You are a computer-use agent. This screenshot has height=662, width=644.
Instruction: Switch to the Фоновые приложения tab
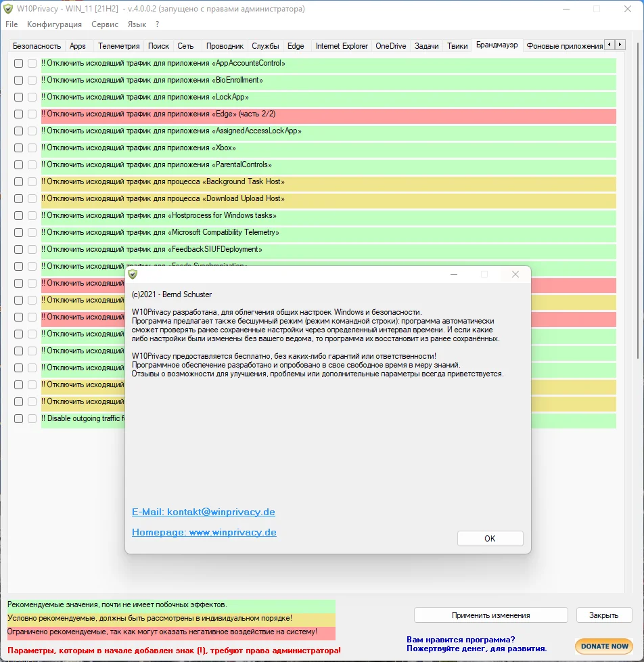[x=564, y=46]
